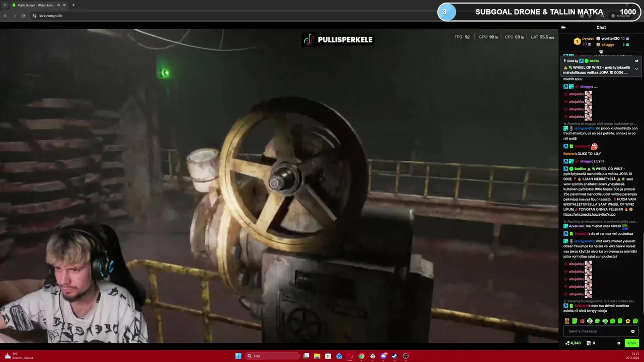The image size is (644, 362).
Task: Reload the kick.com page
Action: (x=24, y=16)
